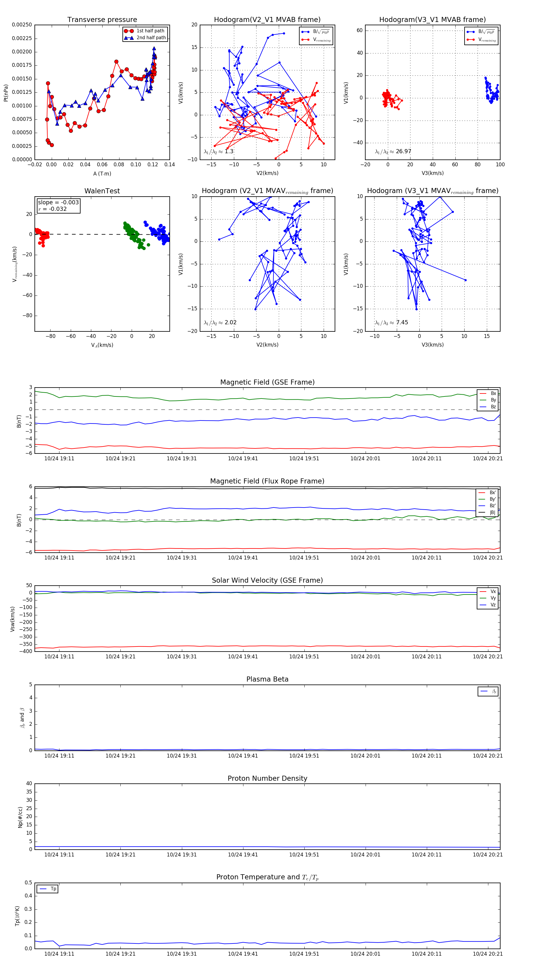Click the red Bx curve in GSE magnetic field
Viewport: 535px width, 980px height.
[267, 448]
